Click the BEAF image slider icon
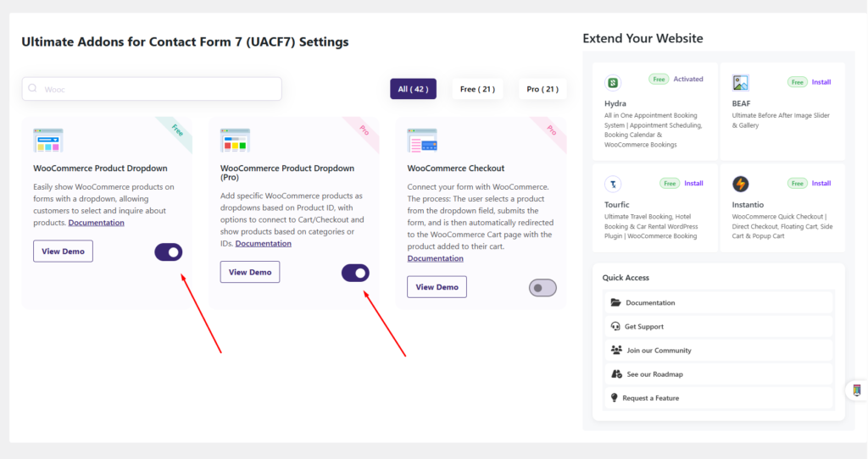868x459 pixels. 740,82
